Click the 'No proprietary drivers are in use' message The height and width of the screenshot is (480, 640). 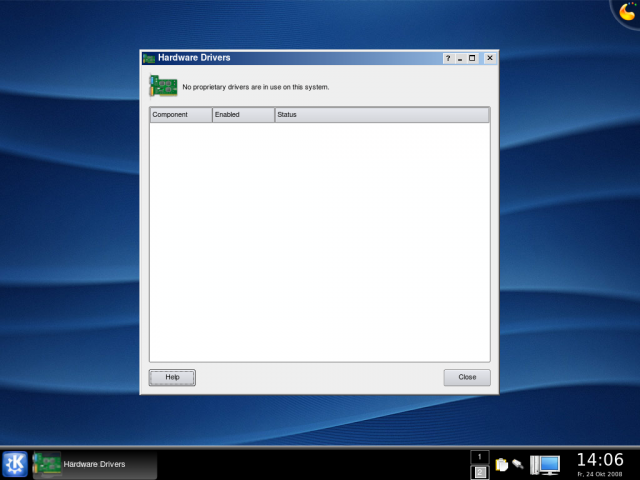click(x=256, y=87)
